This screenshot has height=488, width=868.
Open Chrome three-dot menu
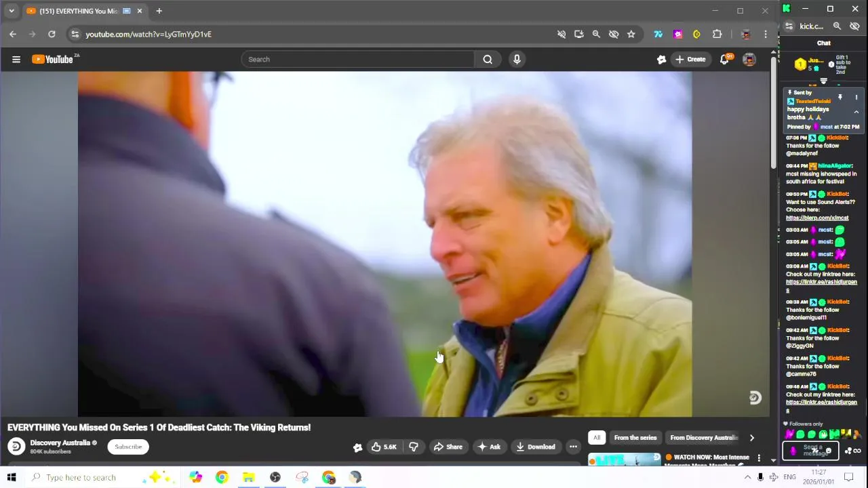click(x=766, y=34)
